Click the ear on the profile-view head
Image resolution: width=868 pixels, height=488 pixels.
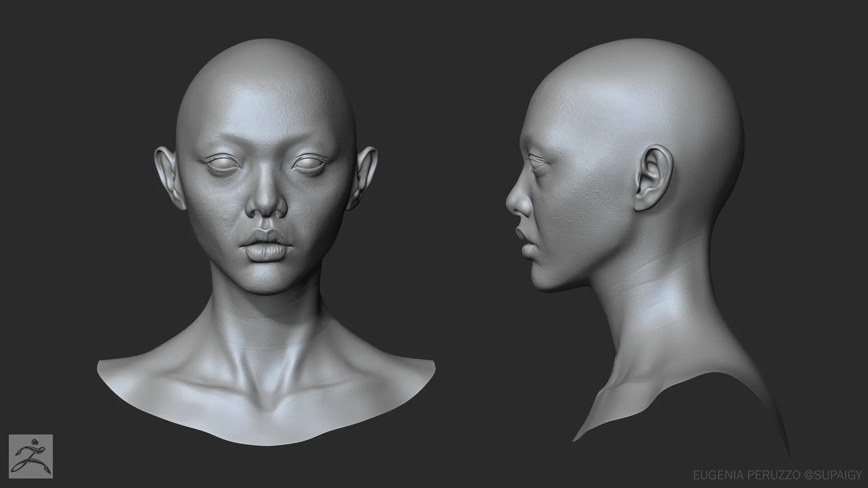point(654,178)
